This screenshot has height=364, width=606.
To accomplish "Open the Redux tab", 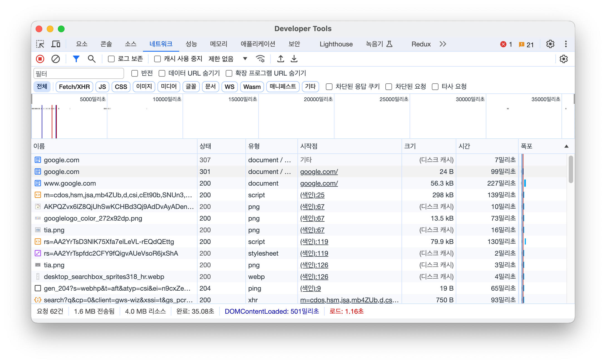I will click(421, 44).
